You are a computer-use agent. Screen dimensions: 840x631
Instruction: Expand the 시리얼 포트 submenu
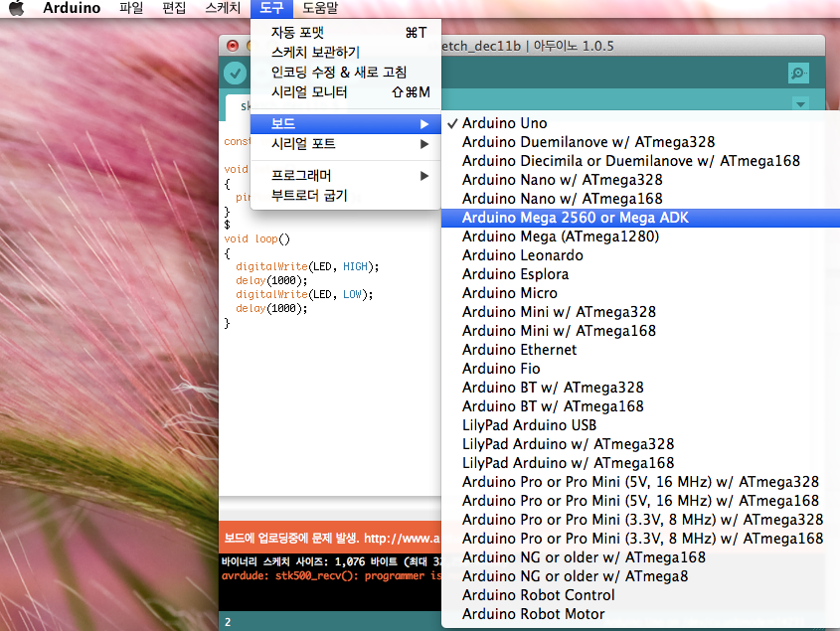pyautogui.click(x=346, y=143)
